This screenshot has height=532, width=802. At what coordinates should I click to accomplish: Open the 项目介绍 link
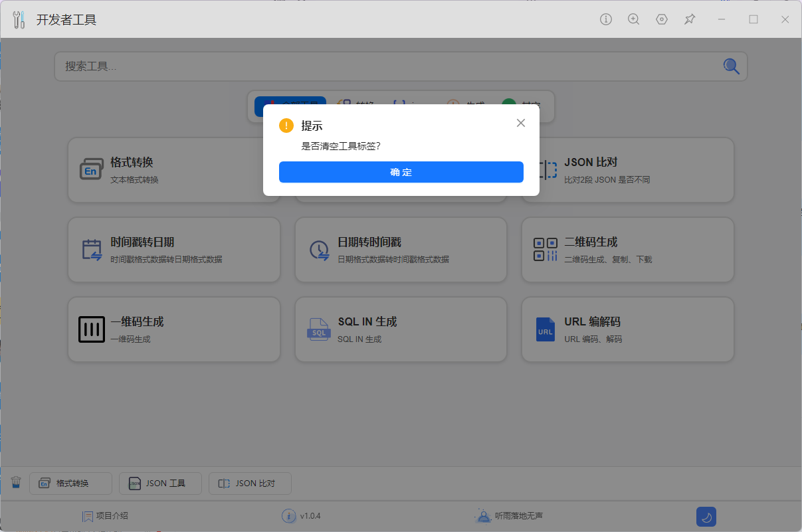[x=105, y=515]
